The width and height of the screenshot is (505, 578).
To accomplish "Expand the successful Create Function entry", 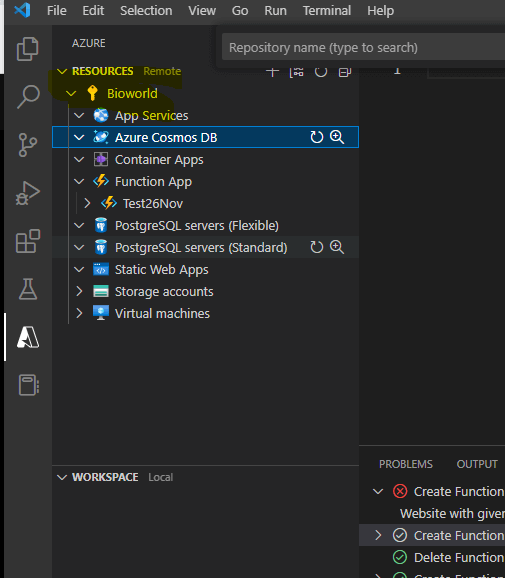I will click(x=378, y=535).
